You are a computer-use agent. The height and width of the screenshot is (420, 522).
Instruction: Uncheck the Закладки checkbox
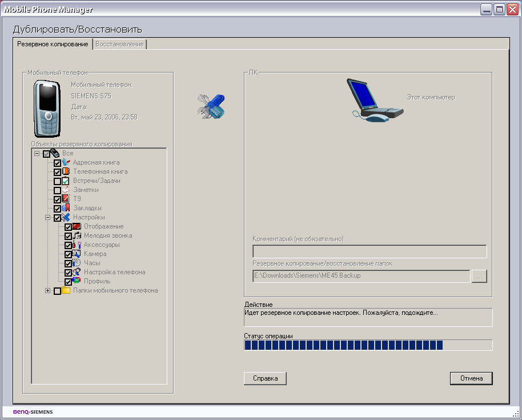57,209
